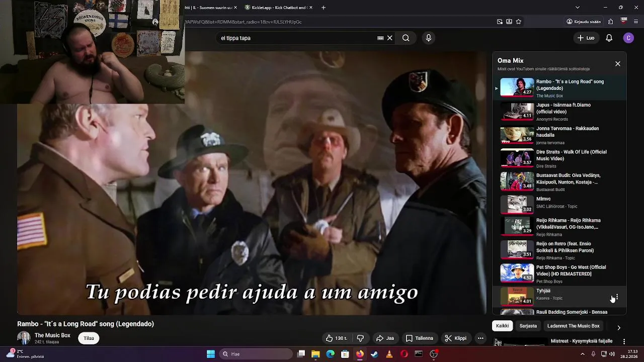Screen dimensions: 644x362
Task: Open Microsoft Store from taskbar
Action: [345, 354]
